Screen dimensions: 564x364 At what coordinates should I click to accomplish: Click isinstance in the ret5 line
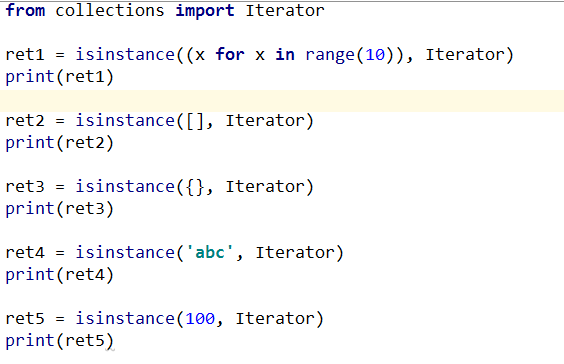pos(125,319)
